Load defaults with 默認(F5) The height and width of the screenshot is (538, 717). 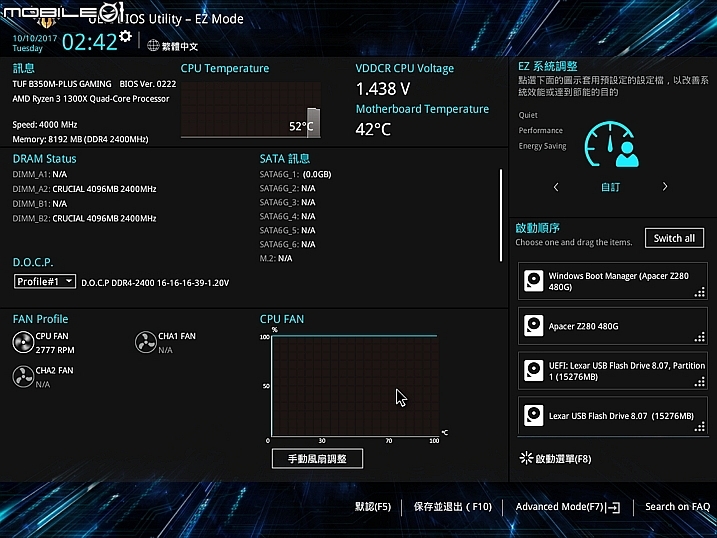[x=373, y=506]
